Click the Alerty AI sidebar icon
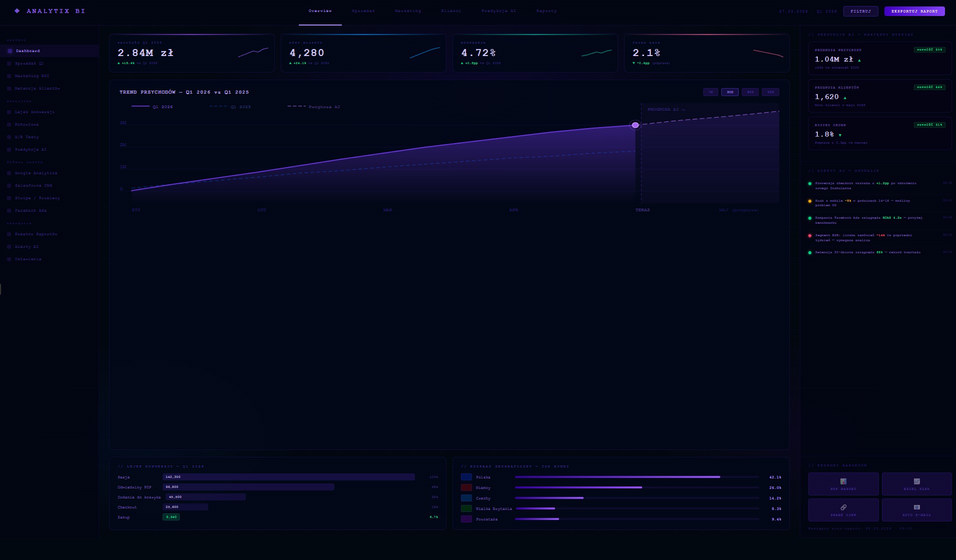 (10, 247)
